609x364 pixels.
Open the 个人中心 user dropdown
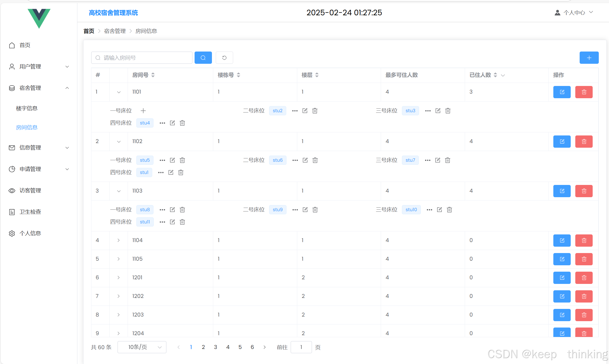click(574, 13)
